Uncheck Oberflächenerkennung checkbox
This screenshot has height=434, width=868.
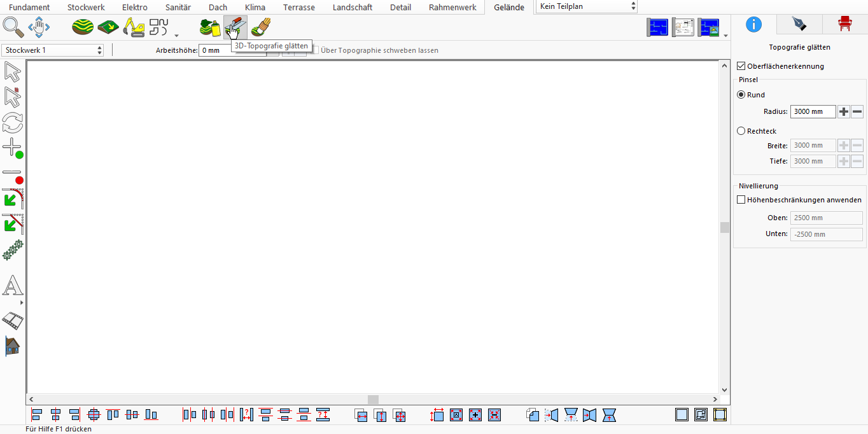741,66
